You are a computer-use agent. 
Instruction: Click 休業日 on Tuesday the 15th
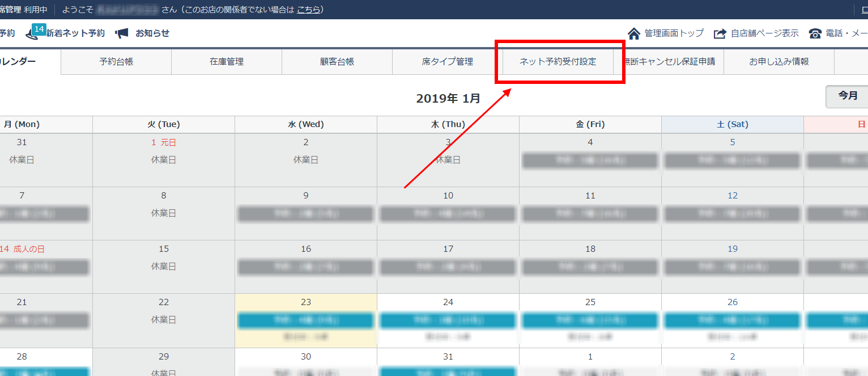click(x=164, y=266)
